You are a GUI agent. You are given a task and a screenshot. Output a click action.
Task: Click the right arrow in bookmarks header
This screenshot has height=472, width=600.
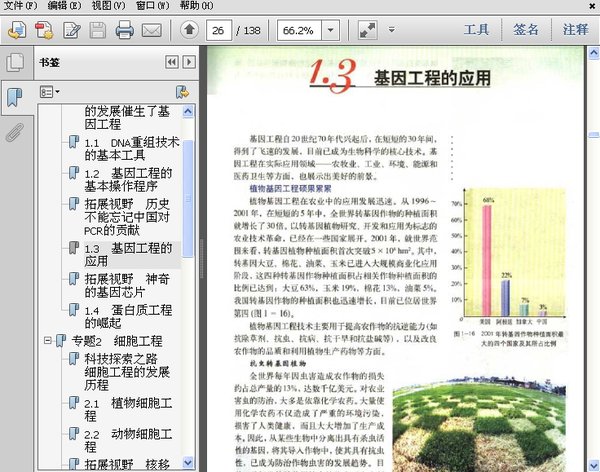tap(188, 62)
